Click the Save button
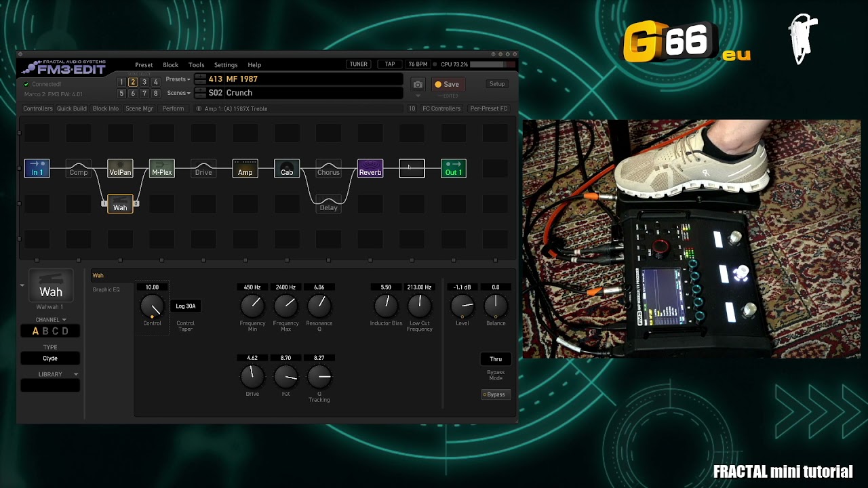 click(x=447, y=85)
